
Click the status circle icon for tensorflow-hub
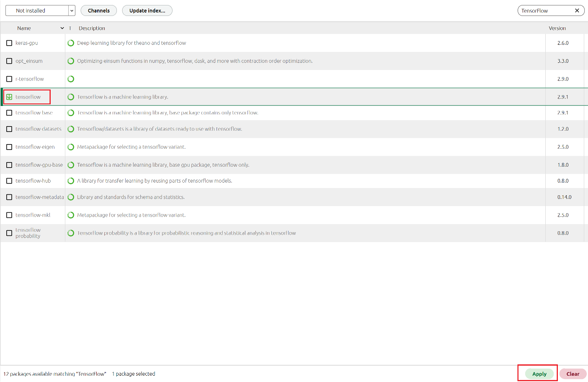coord(71,181)
